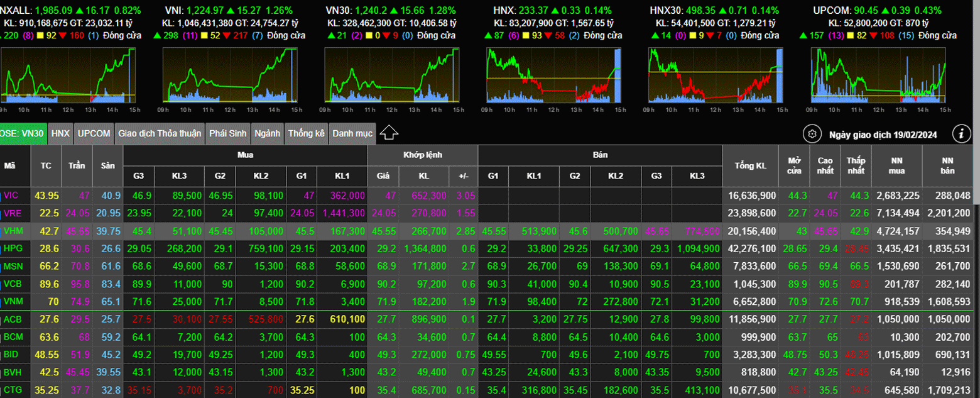The image size is (980, 398).
Task: Open the VNI index chart
Action: [x=230, y=75]
